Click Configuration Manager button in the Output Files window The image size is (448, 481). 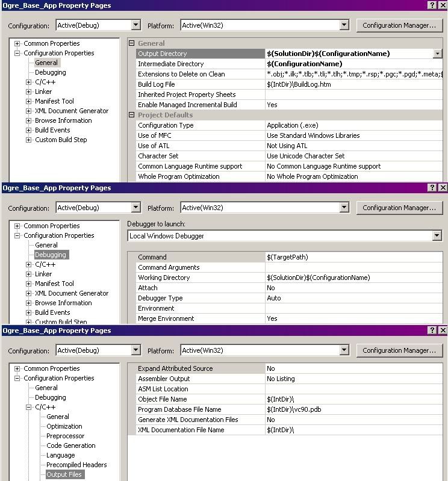pyautogui.click(x=399, y=350)
